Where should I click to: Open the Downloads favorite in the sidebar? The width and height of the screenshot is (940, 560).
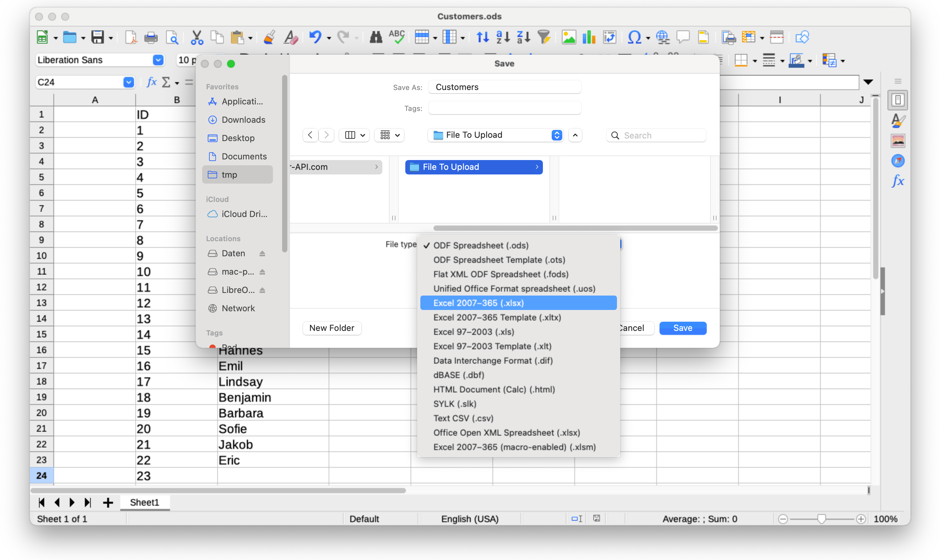[243, 119]
